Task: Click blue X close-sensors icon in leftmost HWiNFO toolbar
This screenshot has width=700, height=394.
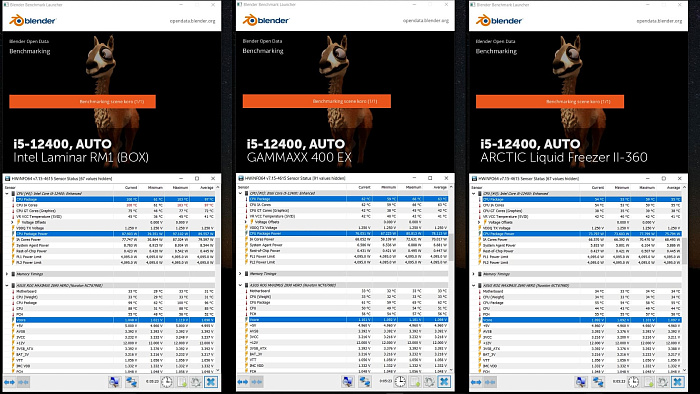Action: (x=211, y=382)
